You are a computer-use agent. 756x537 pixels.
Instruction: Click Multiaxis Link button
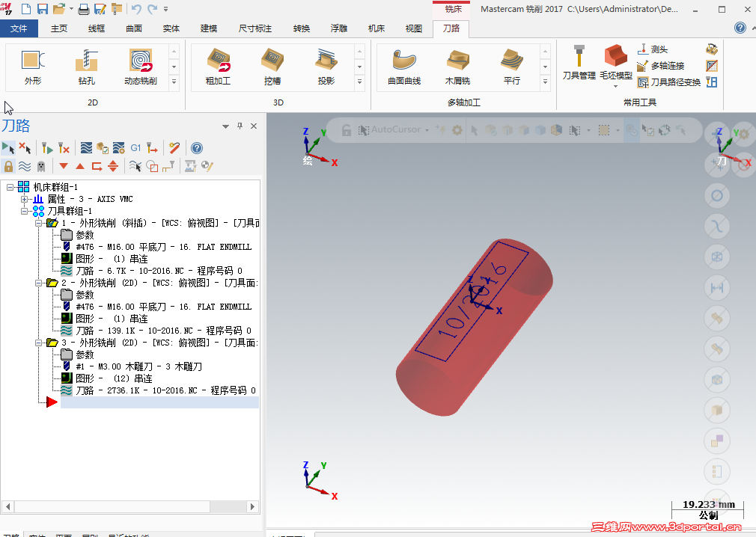(x=660, y=66)
